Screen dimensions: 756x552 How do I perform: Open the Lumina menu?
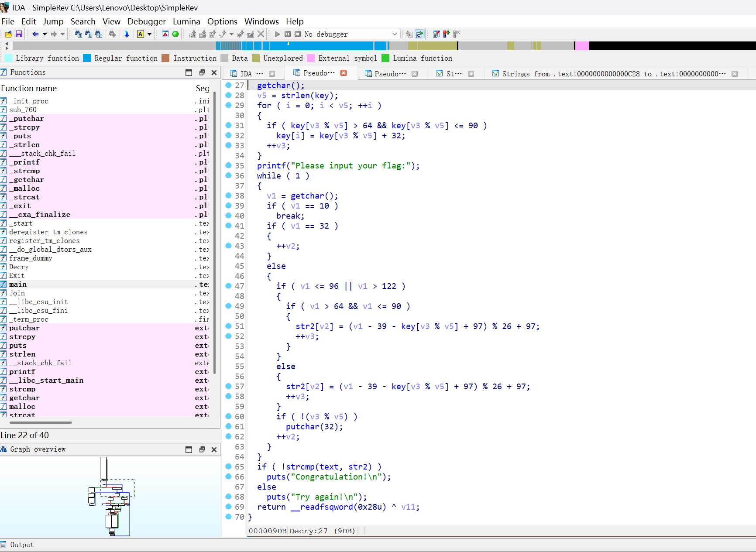pos(186,21)
